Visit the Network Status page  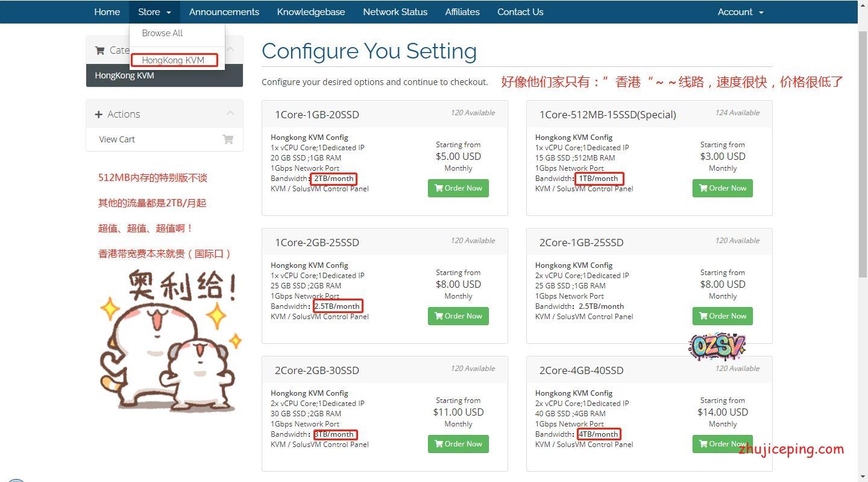click(x=395, y=12)
